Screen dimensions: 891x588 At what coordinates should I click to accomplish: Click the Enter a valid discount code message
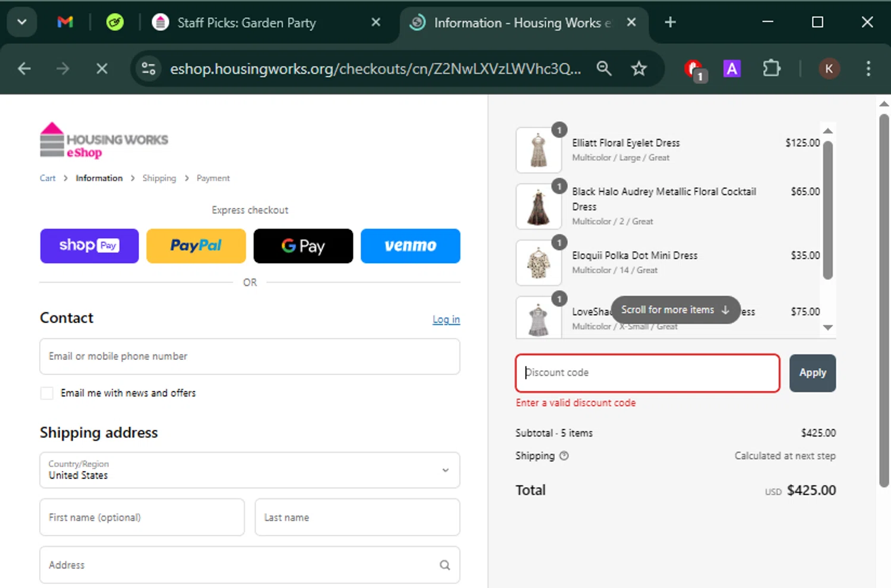tap(576, 403)
